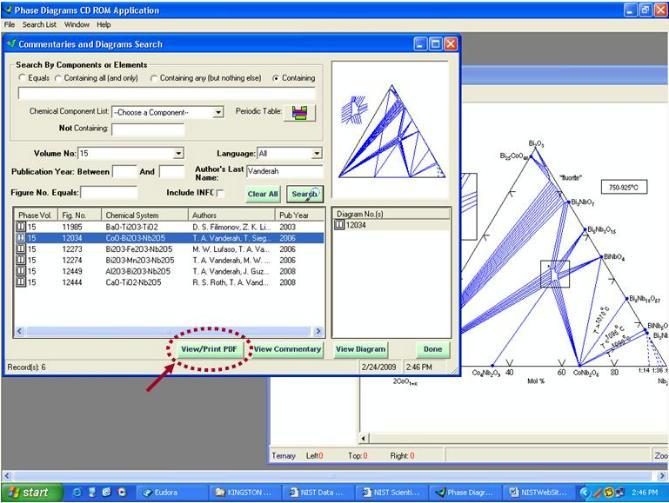Click taskbar clock showing 2:46 PM
The width and height of the screenshot is (669, 503).
(x=644, y=492)
